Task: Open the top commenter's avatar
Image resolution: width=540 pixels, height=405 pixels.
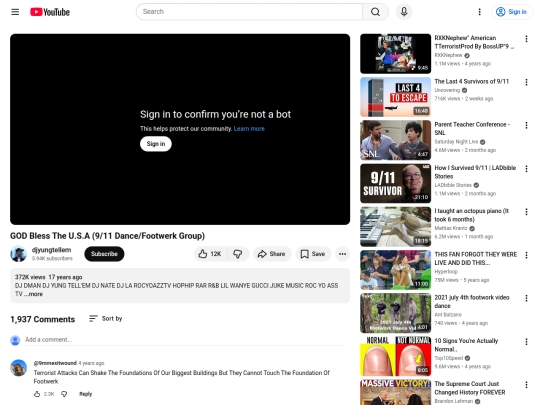Action: [x=19, y=368]
